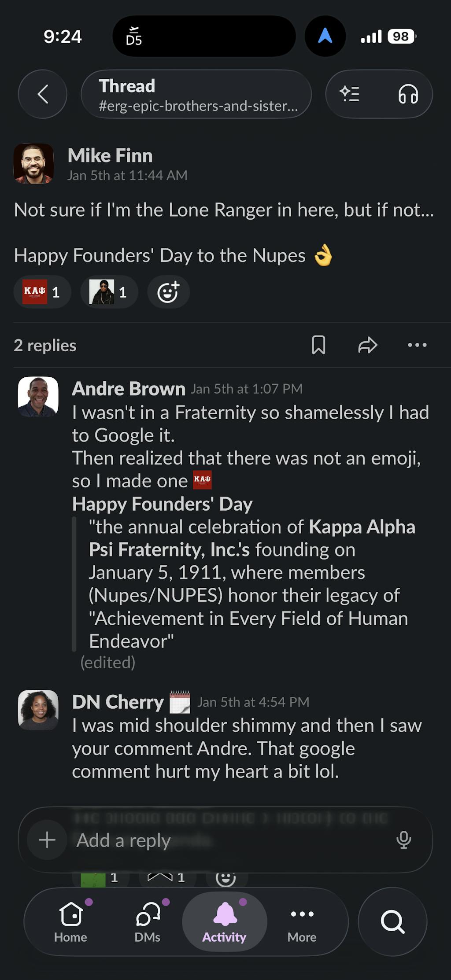The height and width of the screenshot is (980, 451).
Task: Switch to the Home tab
Action: (x=70, y=921)
